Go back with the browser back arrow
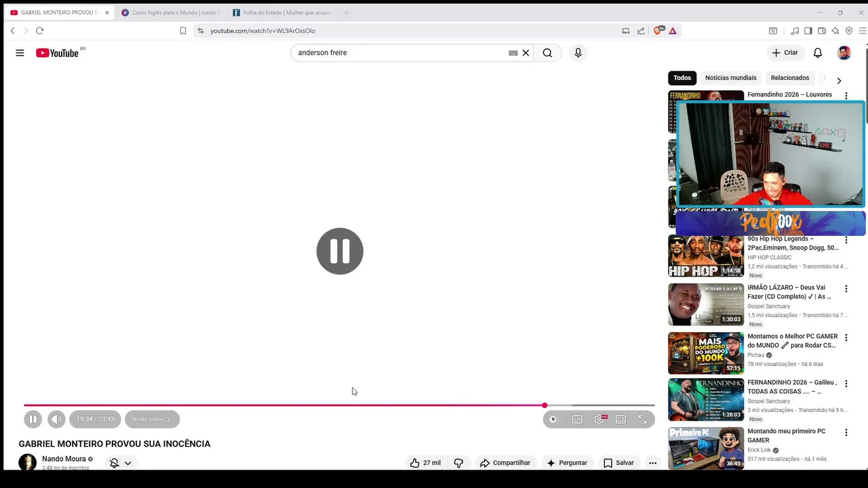868x488 pixels. pos(12,30)
